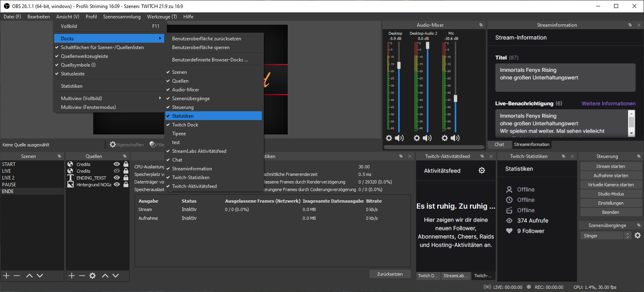
Task: Open the Werkzeuge menu
Action: point(161,17)
